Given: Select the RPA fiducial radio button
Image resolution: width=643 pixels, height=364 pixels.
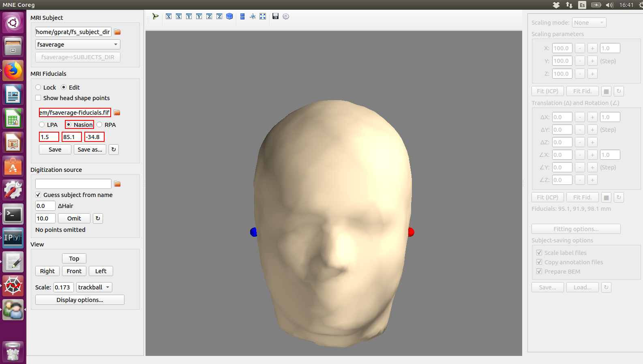Looking at the screenshot, I should click(x=99, y=124).
